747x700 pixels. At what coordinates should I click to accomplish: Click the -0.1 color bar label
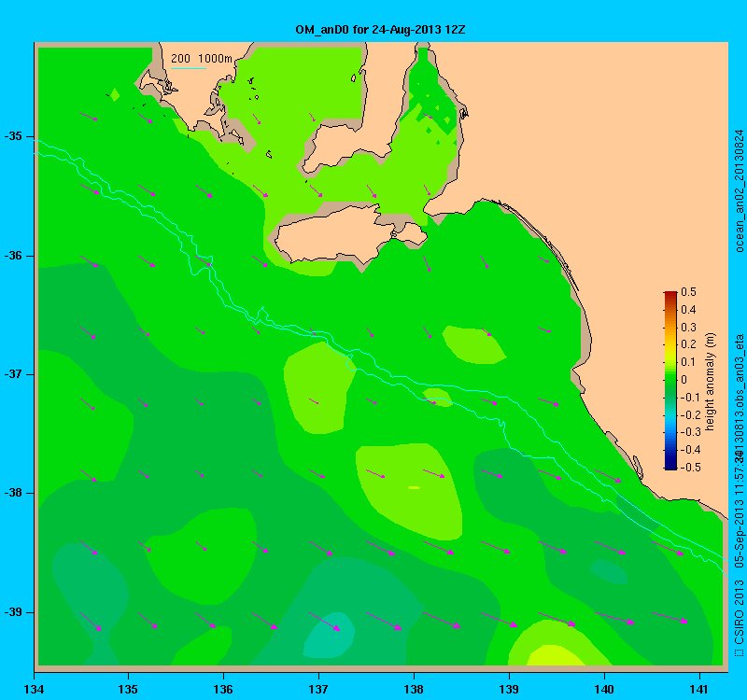coord(688,398)
